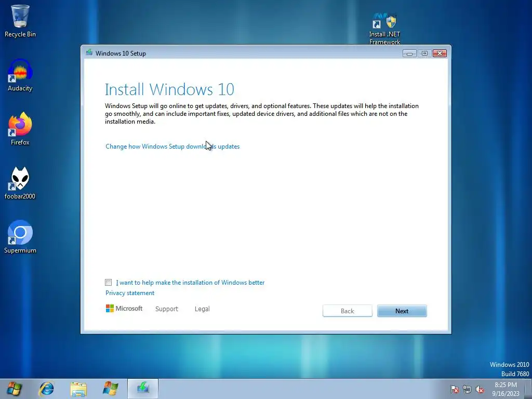Viewport: 532px width, 399px height.
Task: Click the Windows flag taskbar icon
Action: [x=111, y=389]
